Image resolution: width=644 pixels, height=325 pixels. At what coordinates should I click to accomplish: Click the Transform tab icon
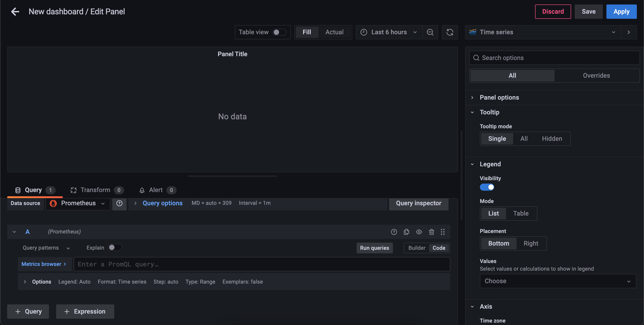pyautogui.click(x=73, y=190)
